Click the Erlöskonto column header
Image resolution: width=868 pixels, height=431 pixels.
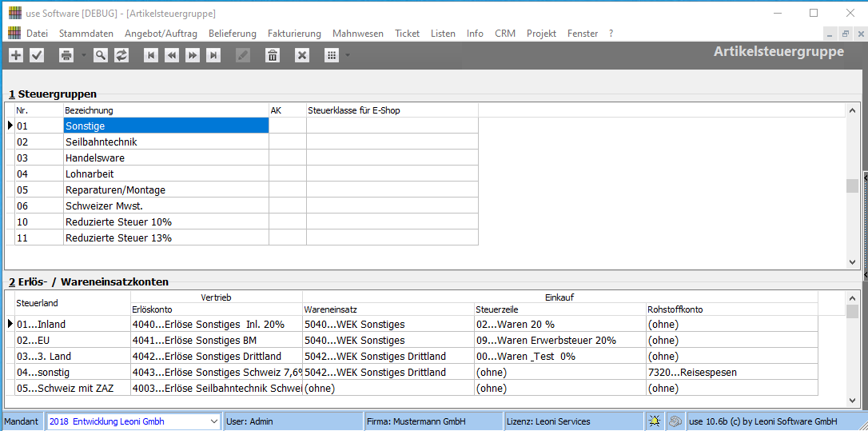(x=217, y=309)
